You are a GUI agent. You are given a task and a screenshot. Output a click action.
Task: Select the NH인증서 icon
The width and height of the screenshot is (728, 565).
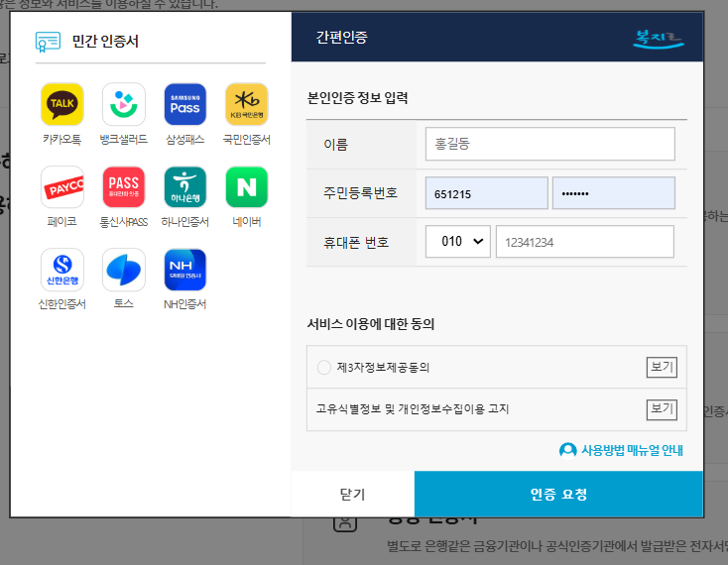(x=185, y=270)
